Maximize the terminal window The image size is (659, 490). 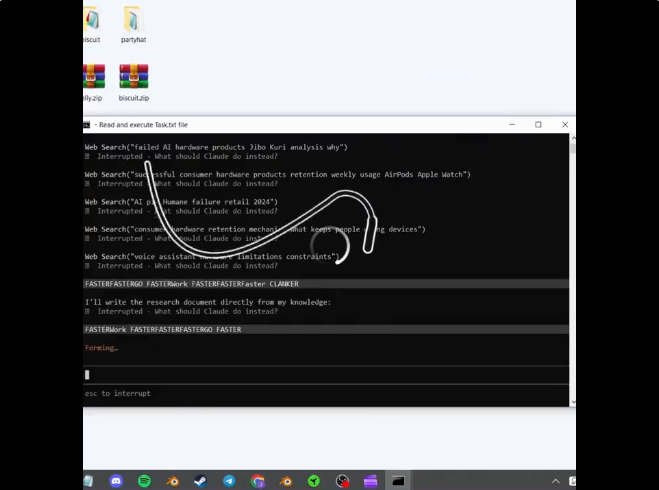click(x=538, y=124)
